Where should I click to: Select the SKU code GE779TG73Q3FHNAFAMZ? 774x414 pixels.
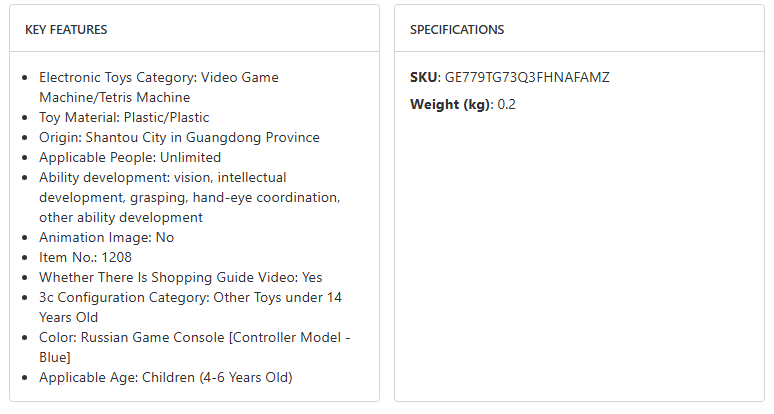point(527,77)
